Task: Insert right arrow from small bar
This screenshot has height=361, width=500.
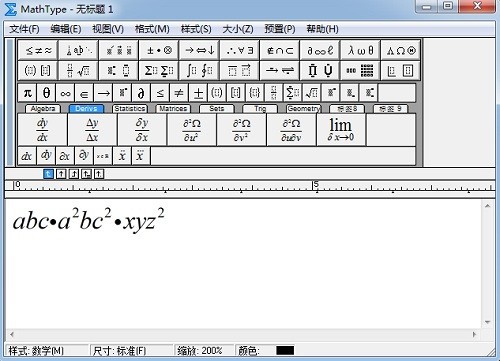Action: [x=103, y=93]
